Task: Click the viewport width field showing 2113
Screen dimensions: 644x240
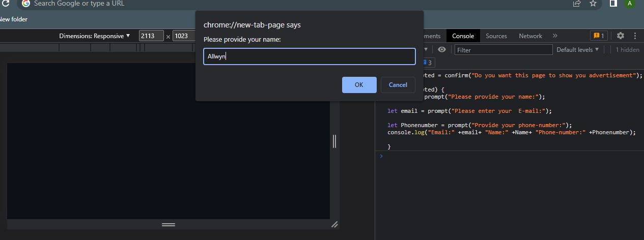Action: pos(151,36)
